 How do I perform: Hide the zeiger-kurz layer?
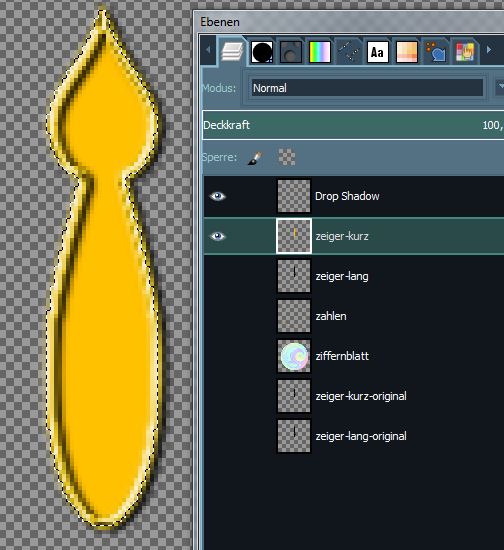[x=217, y=236]
